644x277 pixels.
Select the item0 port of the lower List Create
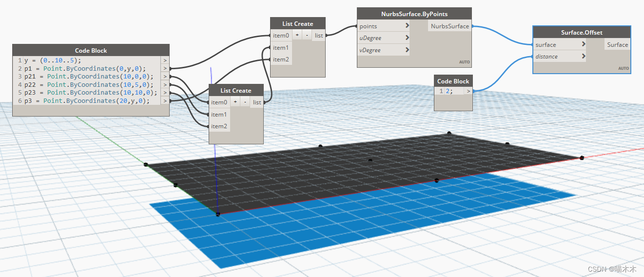(219, 102)
